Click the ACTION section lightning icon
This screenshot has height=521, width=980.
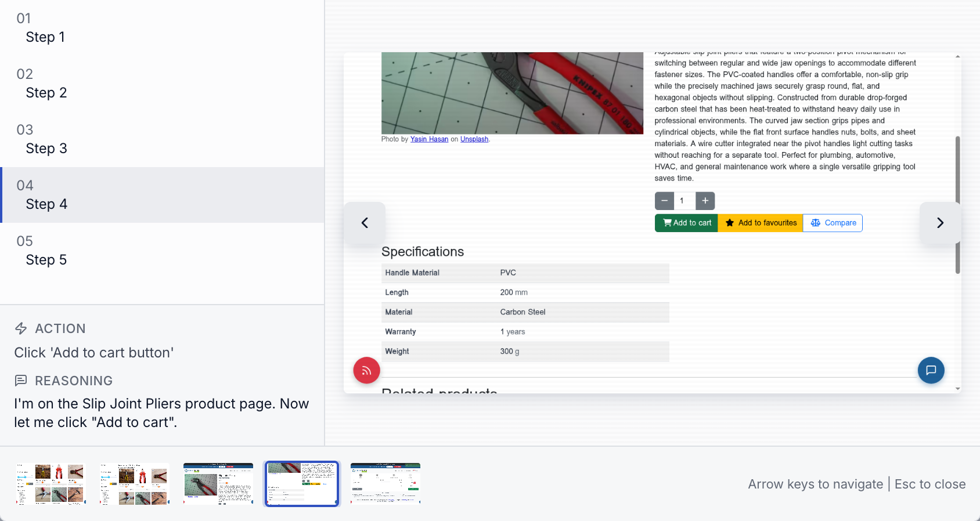21,328
